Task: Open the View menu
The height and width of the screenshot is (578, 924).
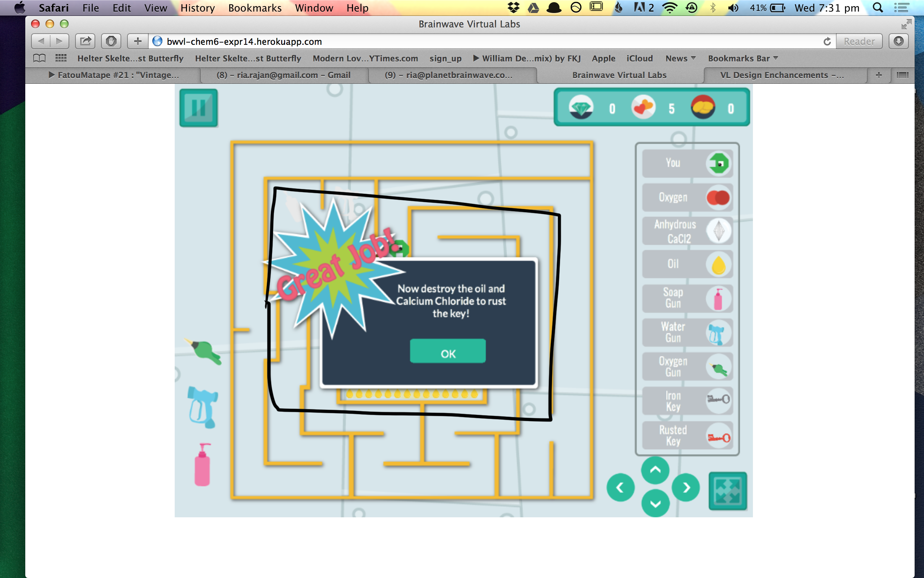Action: pos(156,8)
